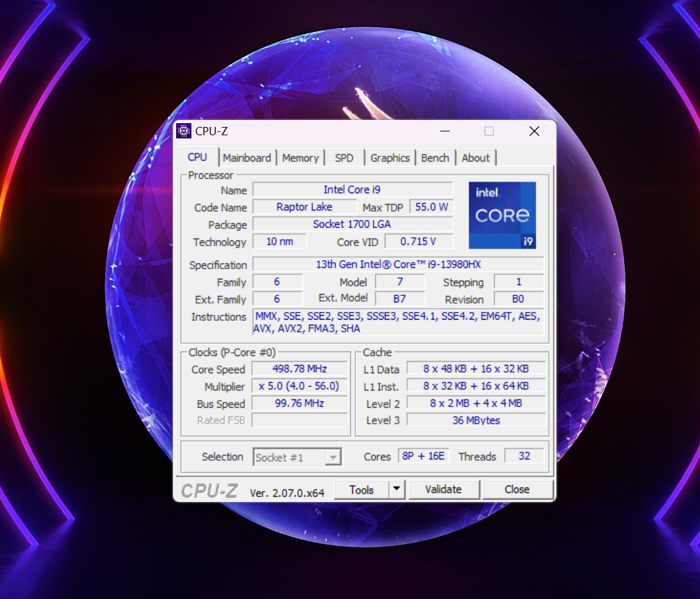
Task: Click the L1 Data cache value
Action: pyautogui.click(x=476, y=369)
